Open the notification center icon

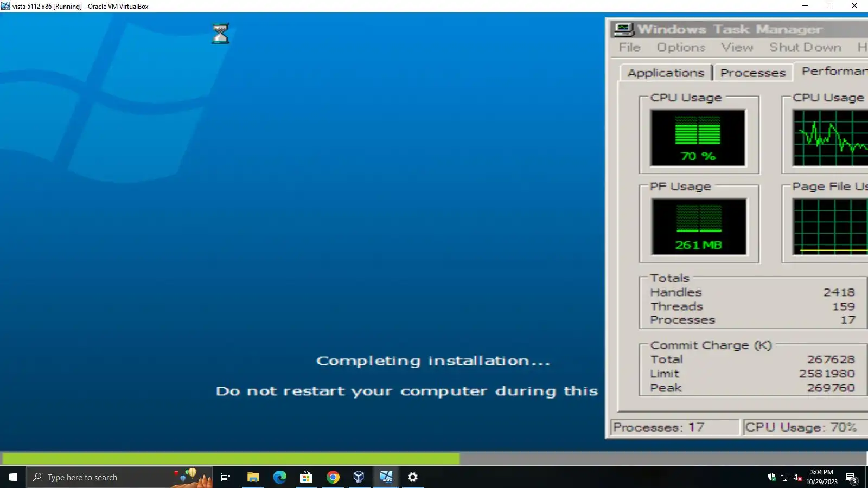(x=852, y=478)
